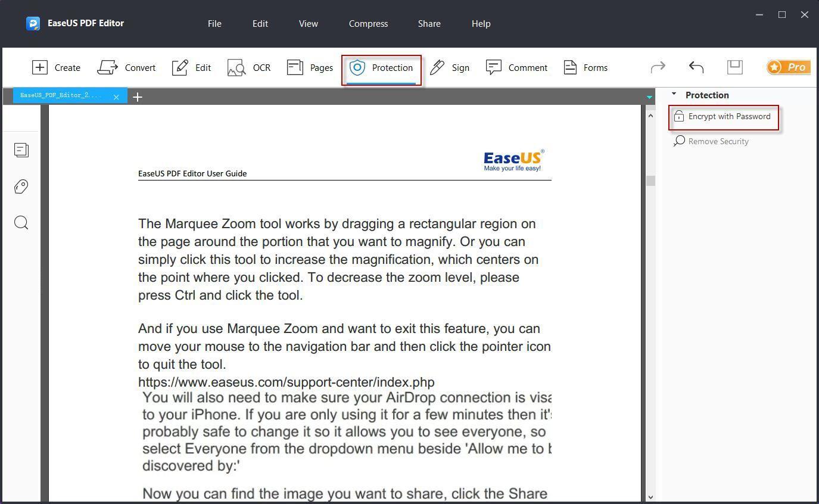This screenshot has height=504, width=819.
Task: Click the save disk icon
Action: pyautogui.click(x=735, y=67)
